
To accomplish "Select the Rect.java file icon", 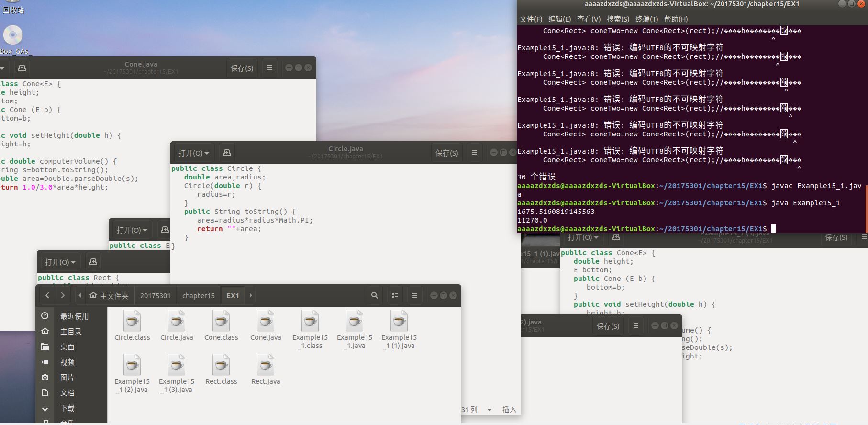I will (266, 365).
